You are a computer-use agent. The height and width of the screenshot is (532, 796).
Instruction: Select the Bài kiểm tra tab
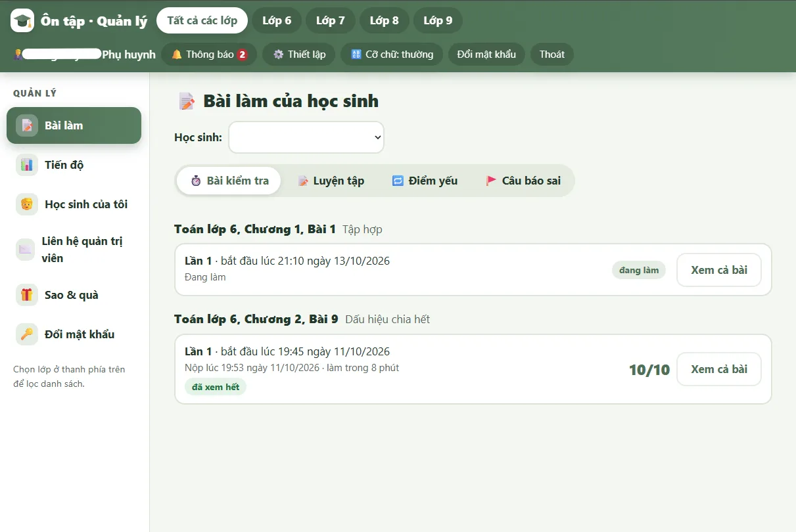pyautogui.click(x=229, y=181)
